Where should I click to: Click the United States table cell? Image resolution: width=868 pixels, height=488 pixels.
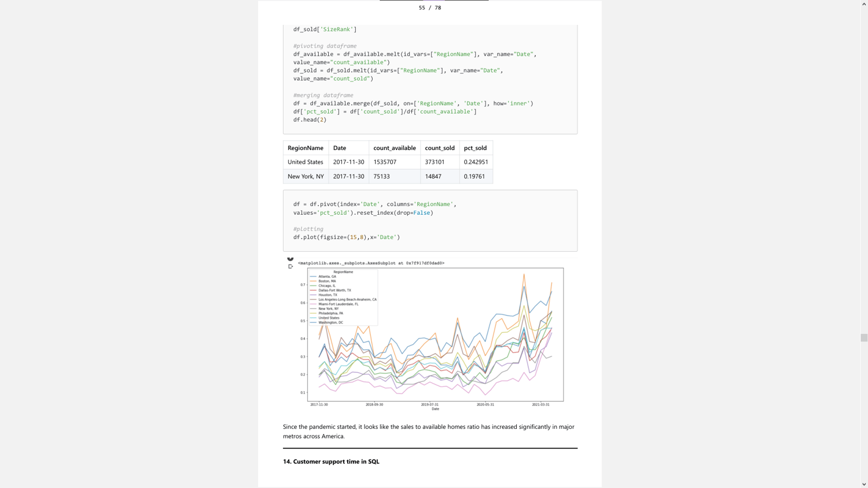coord(306,162)
